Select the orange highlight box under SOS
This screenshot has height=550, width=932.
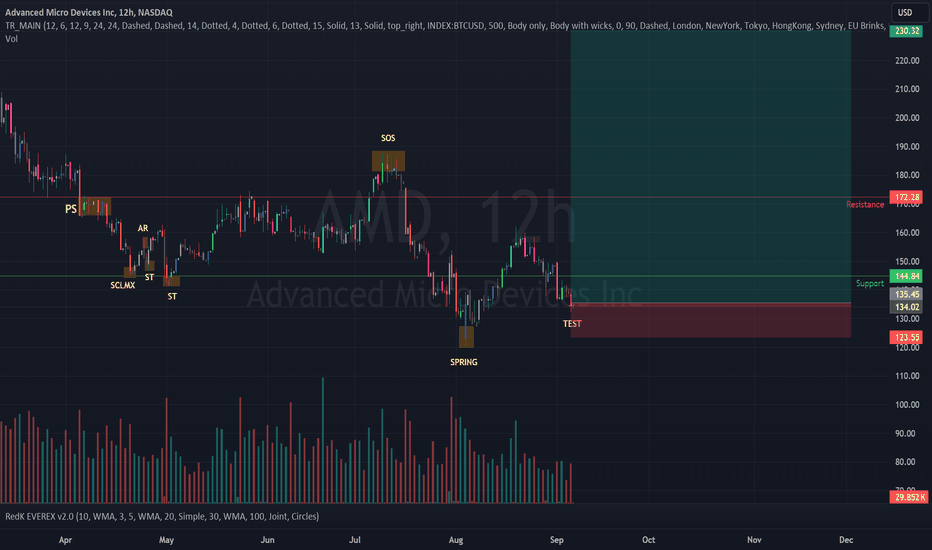(388, 161)
